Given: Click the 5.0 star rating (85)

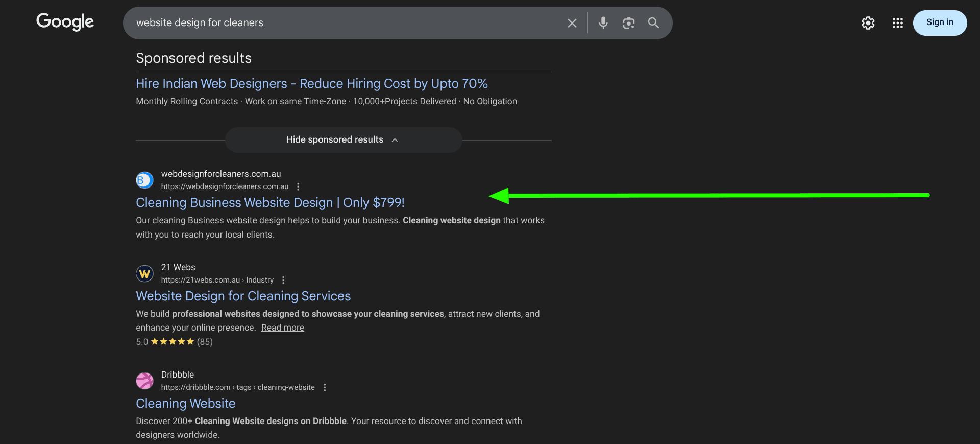Looking at the screenshot, I should (174, 342).
